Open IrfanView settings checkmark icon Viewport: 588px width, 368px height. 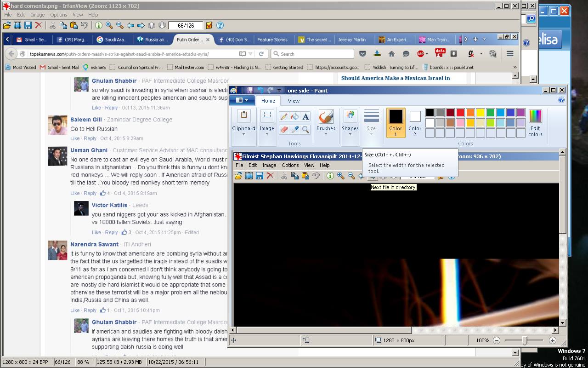click(x=209, y=25)
